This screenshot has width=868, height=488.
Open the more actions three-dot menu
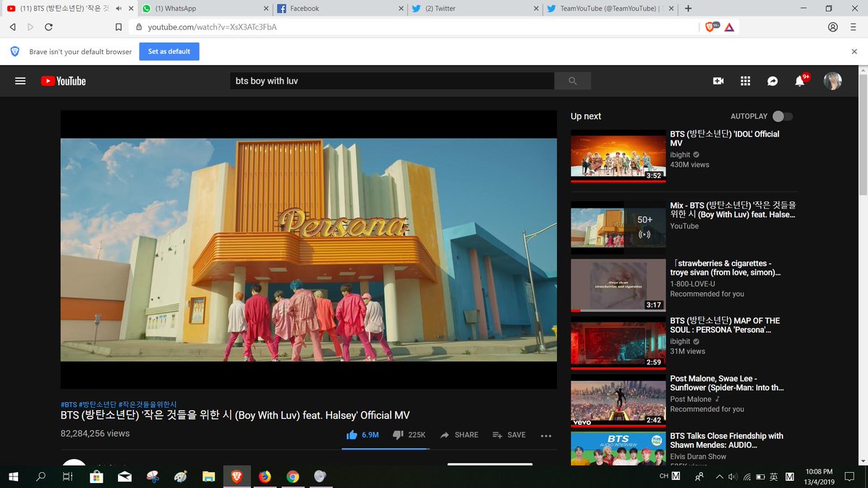[546, 435]
